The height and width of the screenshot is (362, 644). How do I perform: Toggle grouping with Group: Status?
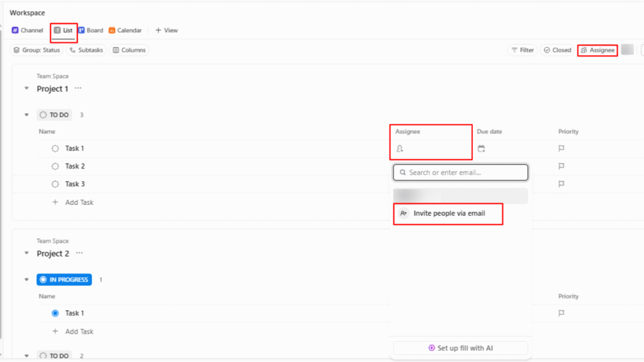point(36,50)
